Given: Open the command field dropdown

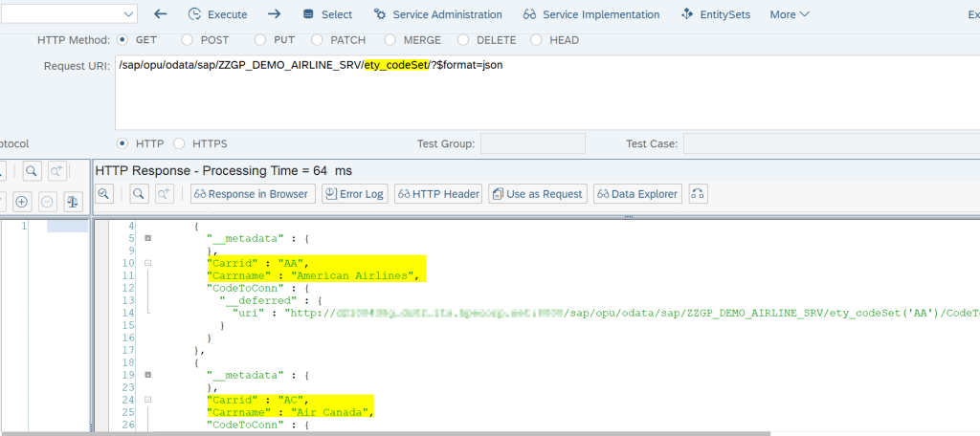Looking at the screenshot, I should 128,14.
